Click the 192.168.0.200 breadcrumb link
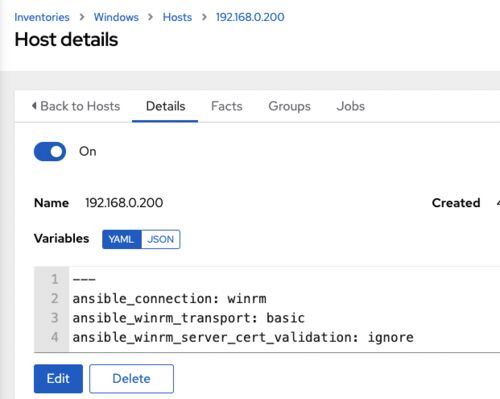500x399 pixels. [250, 17]
